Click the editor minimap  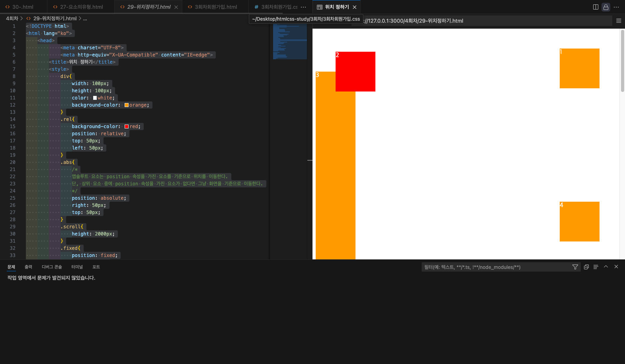pos(290,42)
